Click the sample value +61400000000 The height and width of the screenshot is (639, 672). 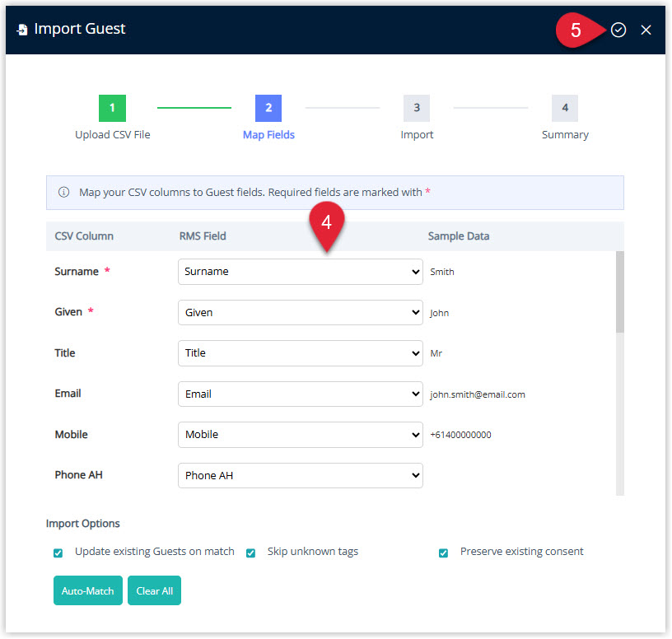pos(460,435)
